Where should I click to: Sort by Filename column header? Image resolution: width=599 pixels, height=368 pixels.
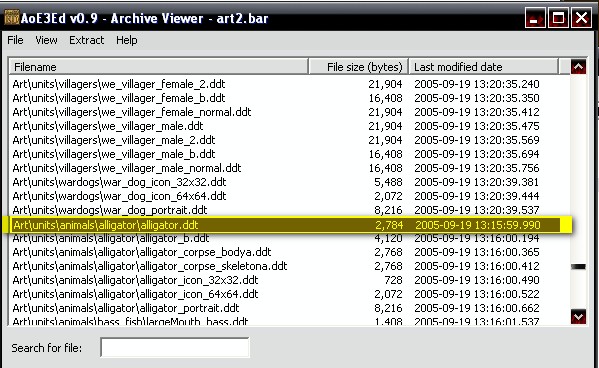pos(159,67)
